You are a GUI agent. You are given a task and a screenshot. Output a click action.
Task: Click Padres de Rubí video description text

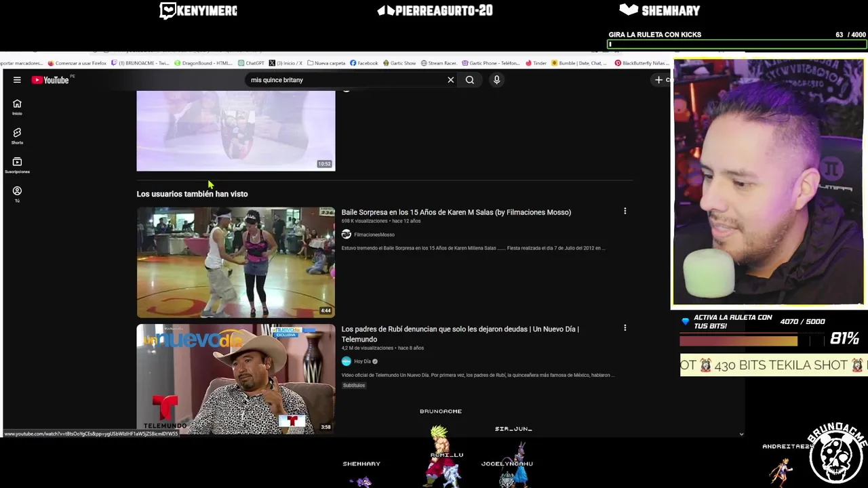click(477, 375)
